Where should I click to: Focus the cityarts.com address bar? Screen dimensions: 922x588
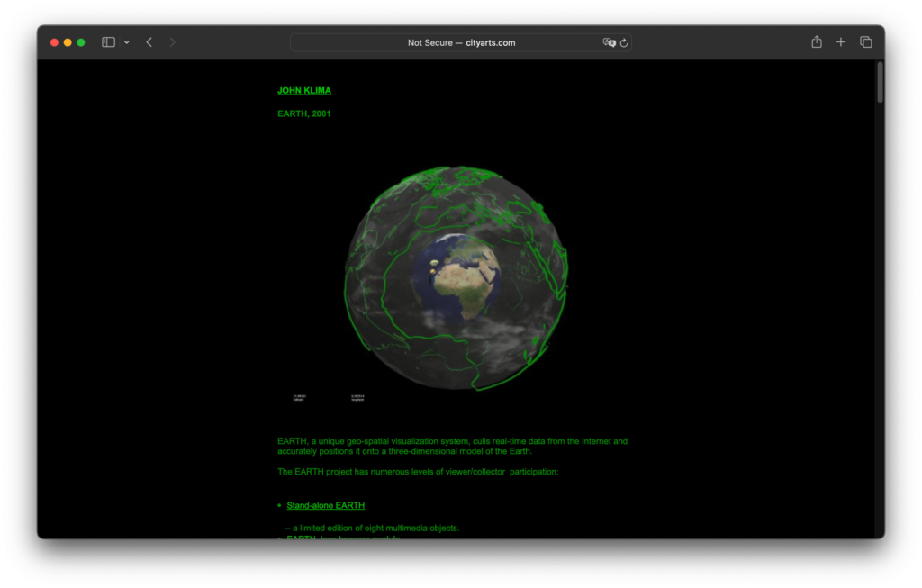click(461, 42)
